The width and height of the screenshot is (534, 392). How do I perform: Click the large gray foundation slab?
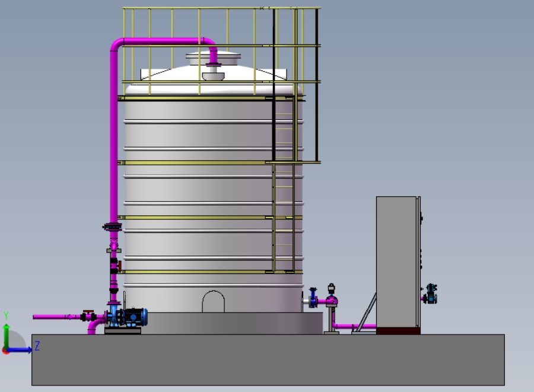click(268, 359)
